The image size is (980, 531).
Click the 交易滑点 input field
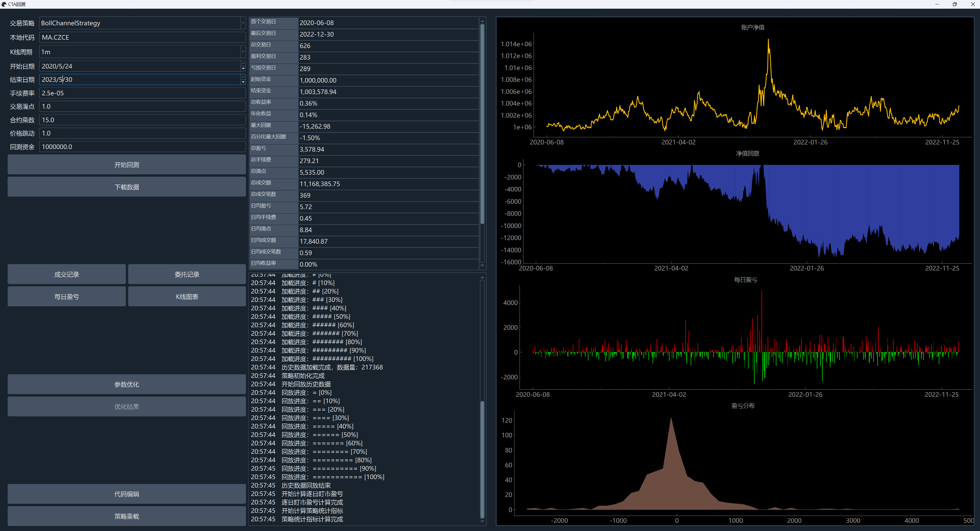pyautogui.click(x=142, y=106)
